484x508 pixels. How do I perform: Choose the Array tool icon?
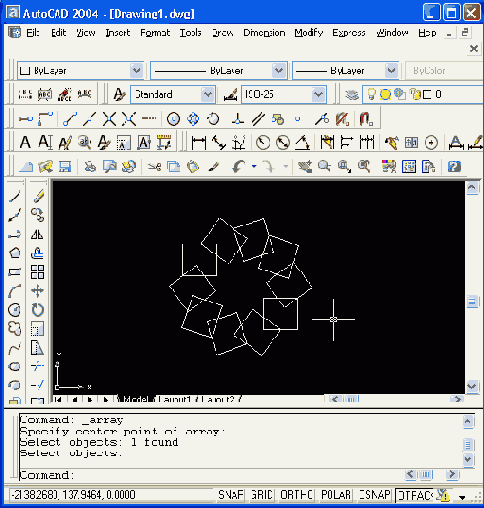(37, 272)
